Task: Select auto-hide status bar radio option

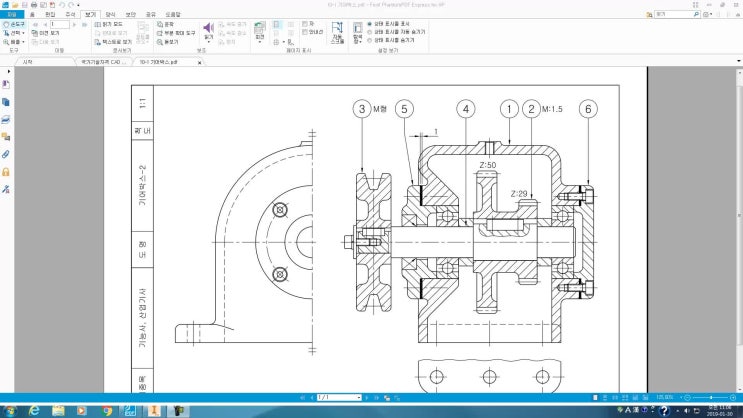Action: click(370, 32)
